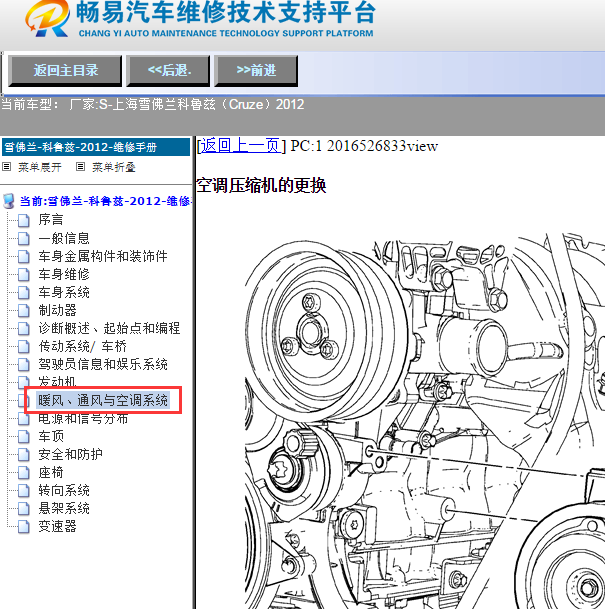Go forward with the >>前进 button
Image resolution: width=605 pixels, height=609 pixels.
pyautogui.click(x=256, y=70)
